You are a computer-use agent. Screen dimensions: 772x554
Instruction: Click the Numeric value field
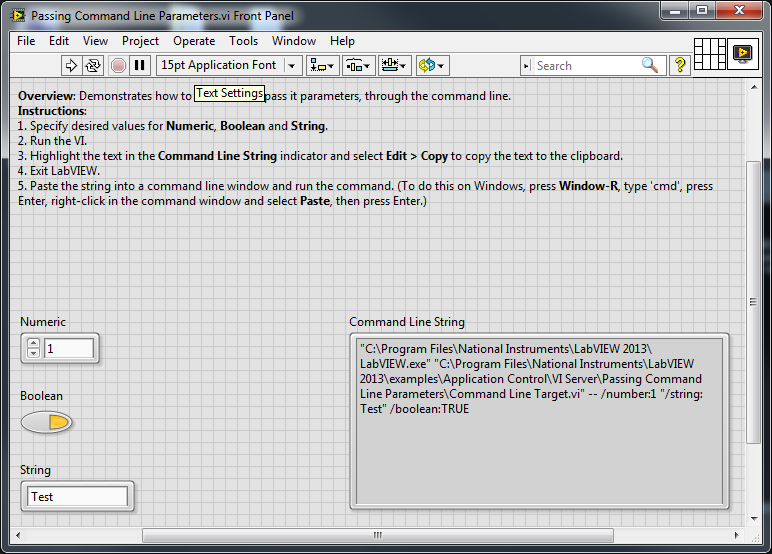pyautogui.click(x=68, y=349)
